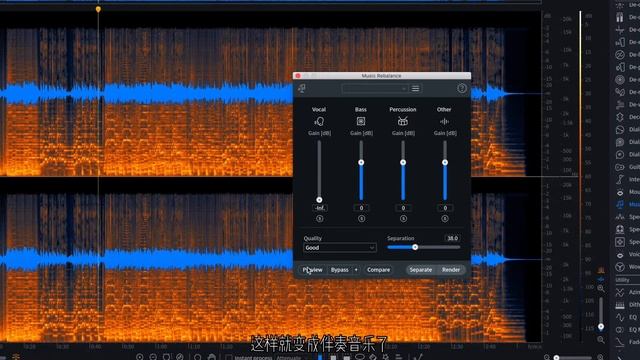Click the Other gain slider handle
Viewport: 640px width, 360px height.
point(445,162)
